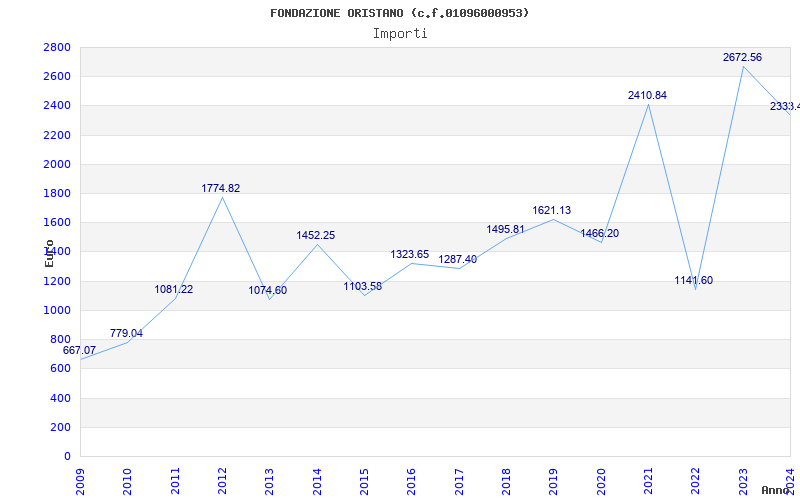Click the FONDAZIONE ORISTANO chart title

[400, 13]
